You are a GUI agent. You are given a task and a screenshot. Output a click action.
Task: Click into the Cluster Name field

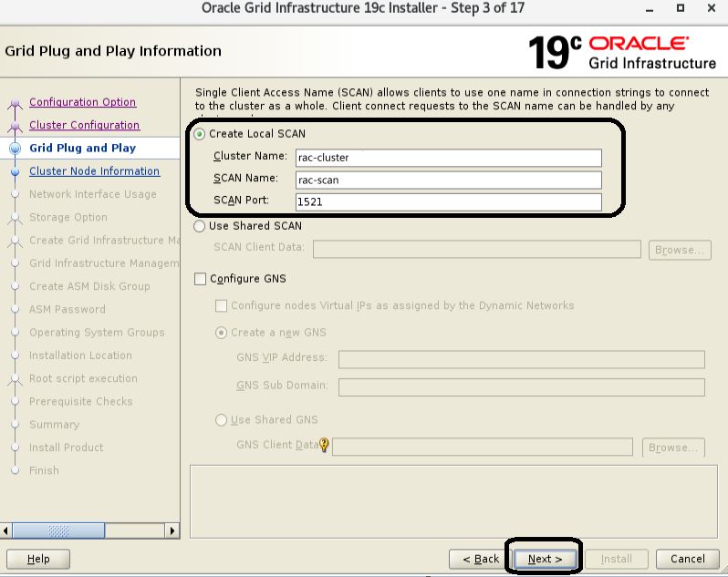(x=448, y=157)
